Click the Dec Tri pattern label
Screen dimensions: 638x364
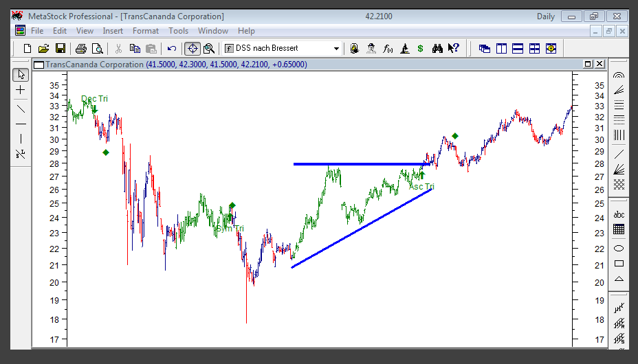[94, 99]
